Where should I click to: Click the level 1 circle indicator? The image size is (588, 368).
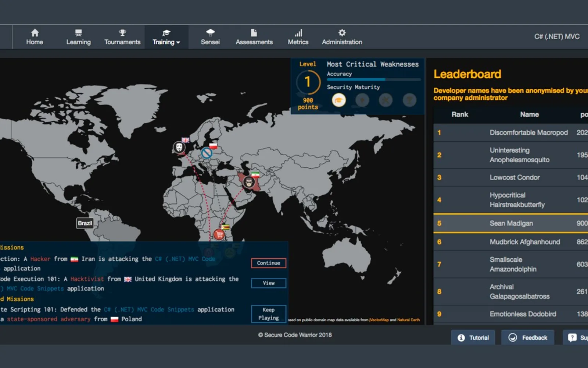point(308,82)
